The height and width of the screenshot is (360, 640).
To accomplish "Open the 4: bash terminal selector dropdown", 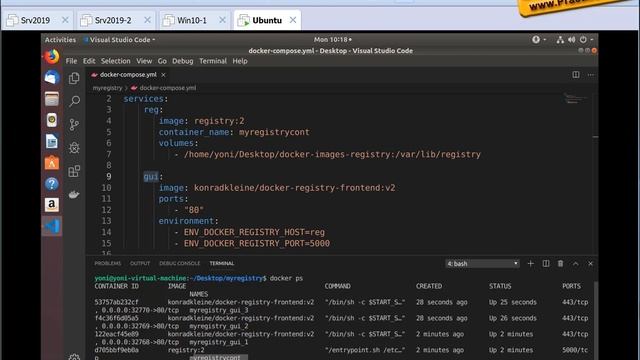I will tap(482, 264).
